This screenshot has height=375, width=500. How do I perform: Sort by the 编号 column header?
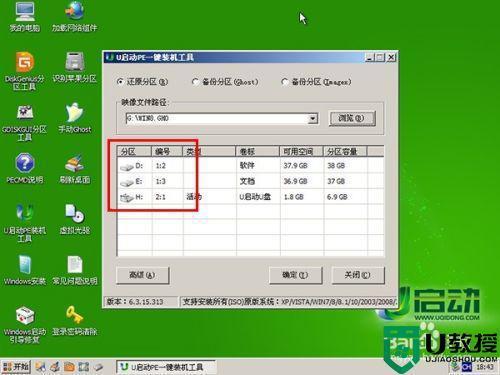[167, 152]
